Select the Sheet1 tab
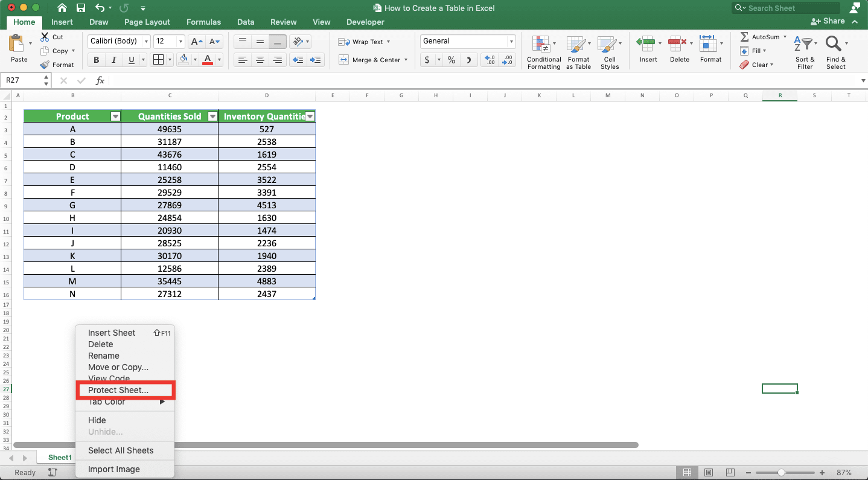This screenshot has width=868, height=480. pyautogui.click(x=60, y=458)
